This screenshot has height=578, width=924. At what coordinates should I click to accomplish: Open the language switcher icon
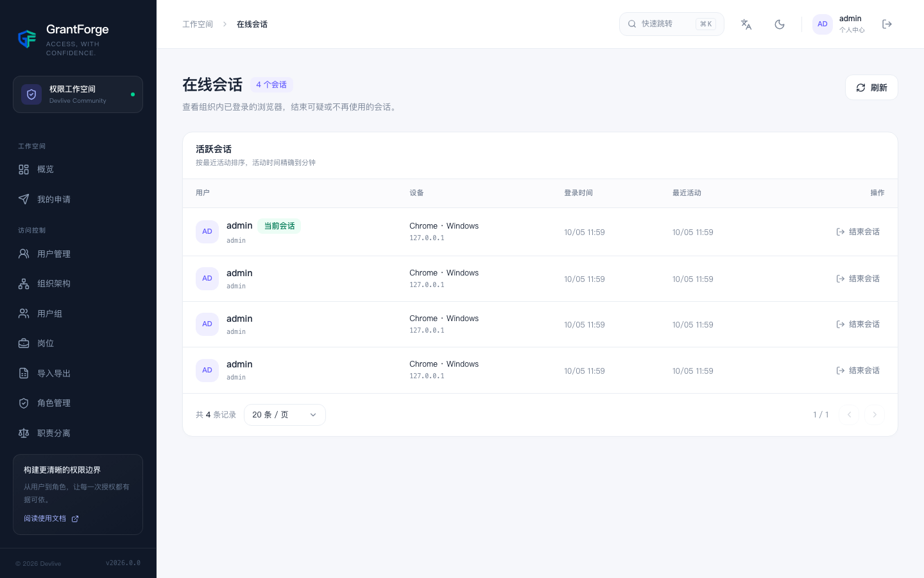pyautogui.click(x=746, y=24)
